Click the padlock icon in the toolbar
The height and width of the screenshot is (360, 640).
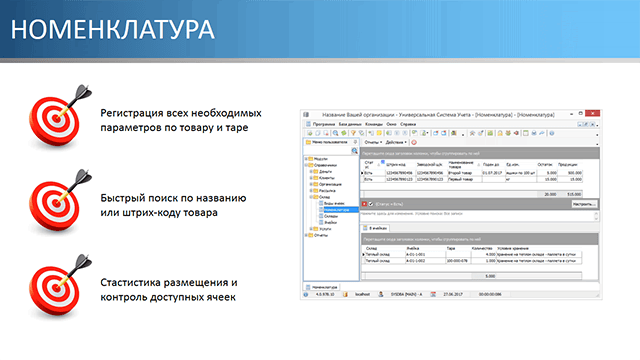pyautogui.click(x=500, y=133)
